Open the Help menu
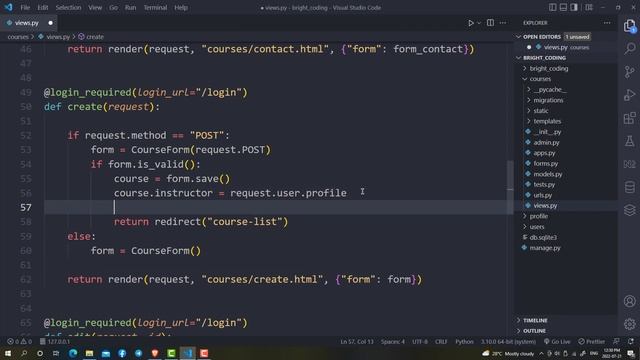 [x=181, y=7]
